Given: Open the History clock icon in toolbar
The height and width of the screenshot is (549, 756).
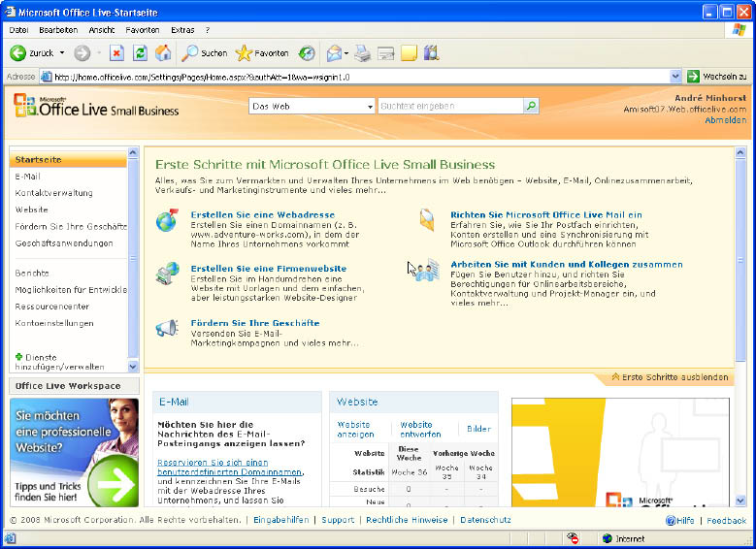Looking at the screenshot, I should coord(307,53).
